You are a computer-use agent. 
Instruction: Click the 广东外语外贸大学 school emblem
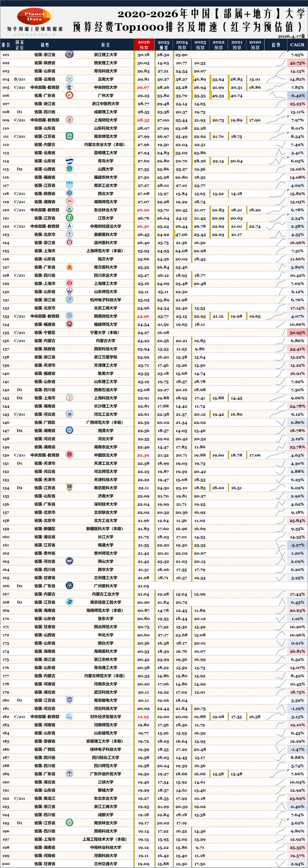pyautogui.click(x=69, y=774)
